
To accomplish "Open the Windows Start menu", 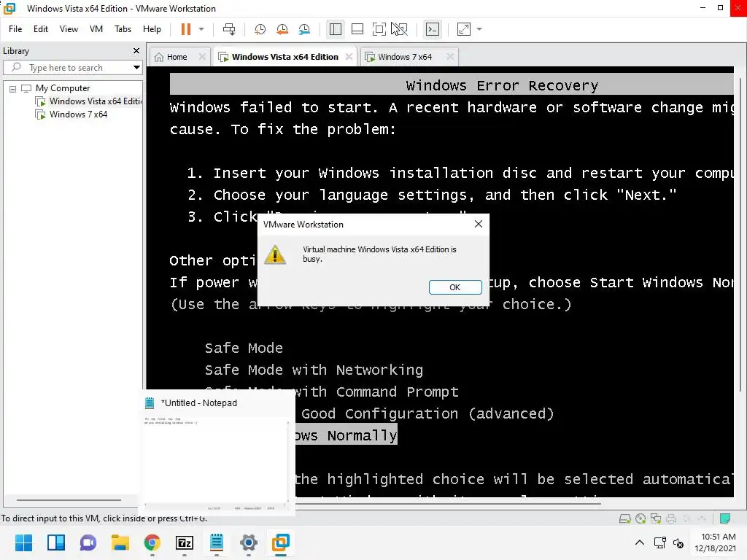I will coord(24,542).
